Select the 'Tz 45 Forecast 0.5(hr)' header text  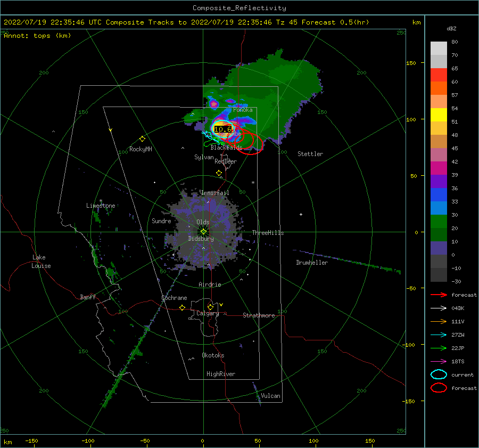323,22
